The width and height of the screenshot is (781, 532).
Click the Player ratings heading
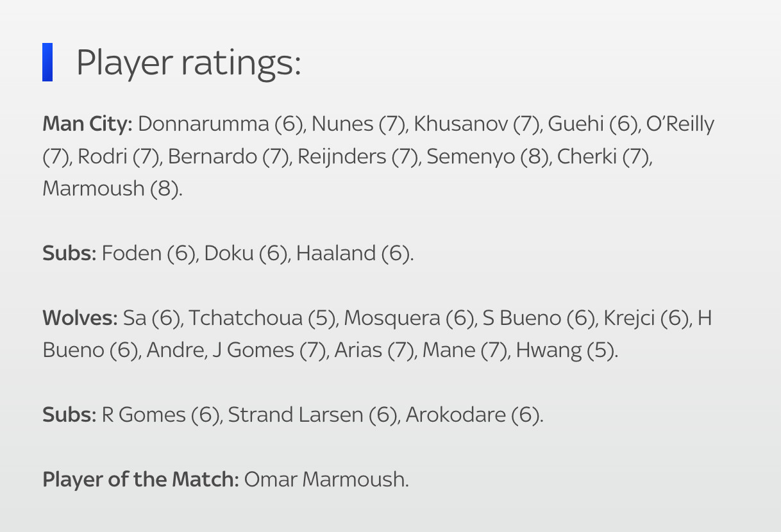tap(189, 63)
